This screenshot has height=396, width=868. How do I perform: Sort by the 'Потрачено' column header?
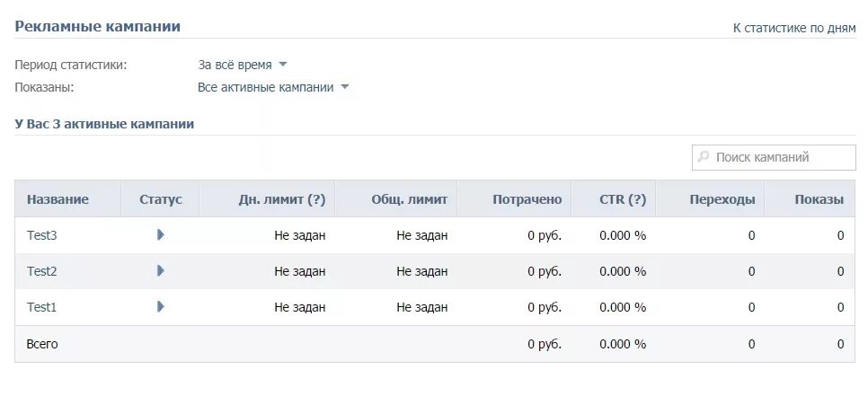[527, 199]
